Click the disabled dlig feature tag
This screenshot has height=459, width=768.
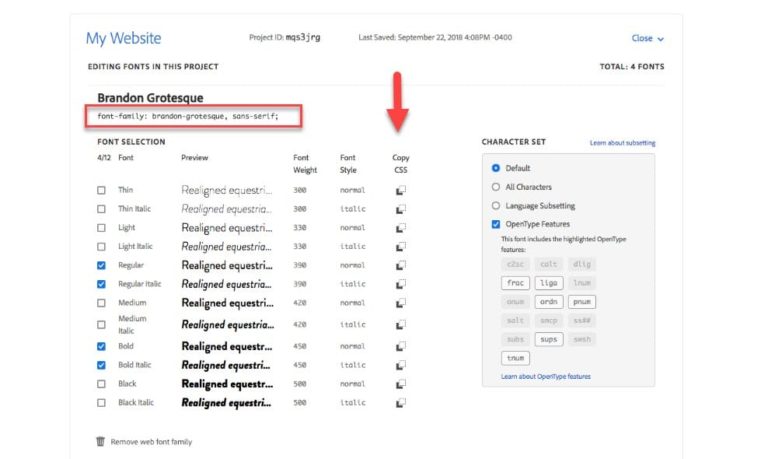[x=582, y=265]
